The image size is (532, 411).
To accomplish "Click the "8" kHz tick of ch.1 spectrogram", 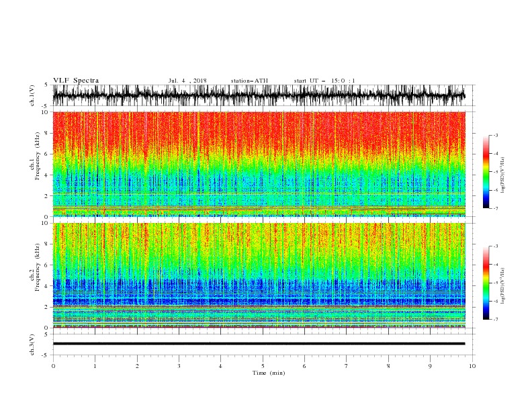I will click(x=48, y=133).
